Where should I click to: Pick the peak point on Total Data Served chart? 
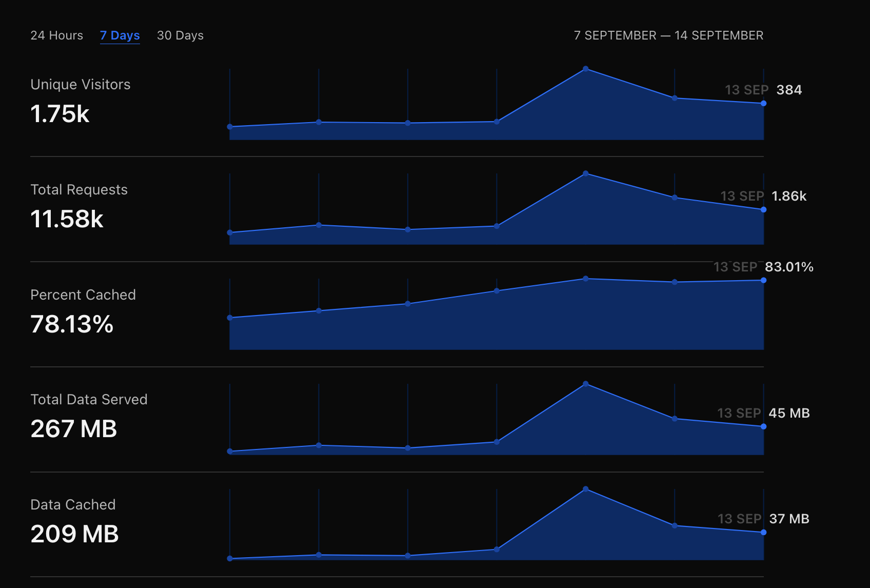tap(585, 384)
